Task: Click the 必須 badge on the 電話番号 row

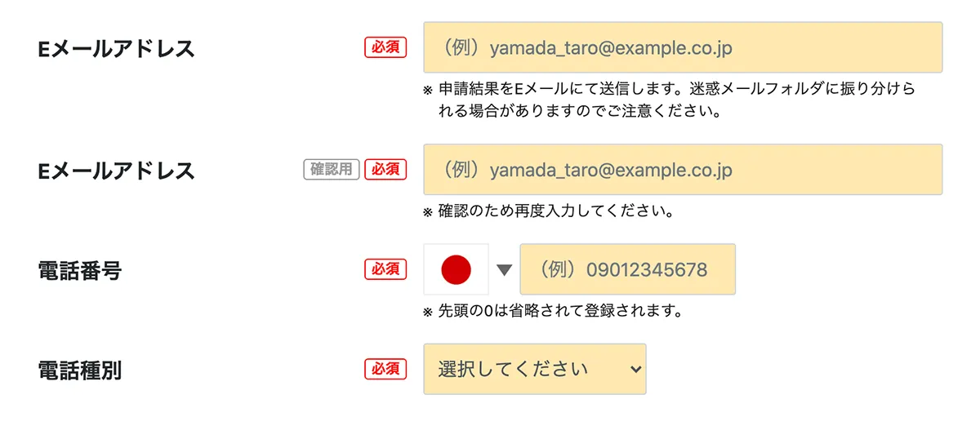Action: pos(385,268)
